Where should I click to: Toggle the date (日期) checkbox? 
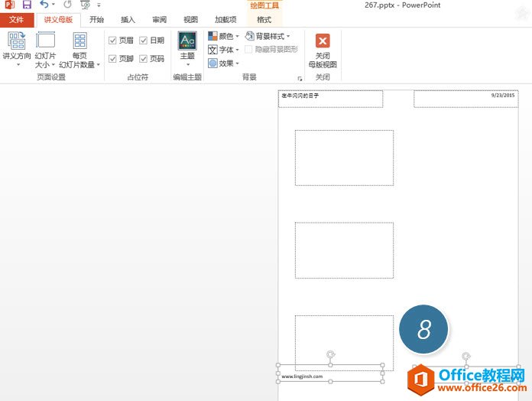pyautogui.click(x=144, y=41)
